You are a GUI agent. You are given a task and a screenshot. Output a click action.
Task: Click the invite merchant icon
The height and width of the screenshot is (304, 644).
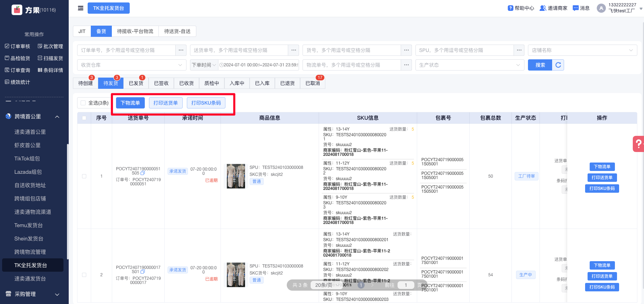tap(543, 8)
